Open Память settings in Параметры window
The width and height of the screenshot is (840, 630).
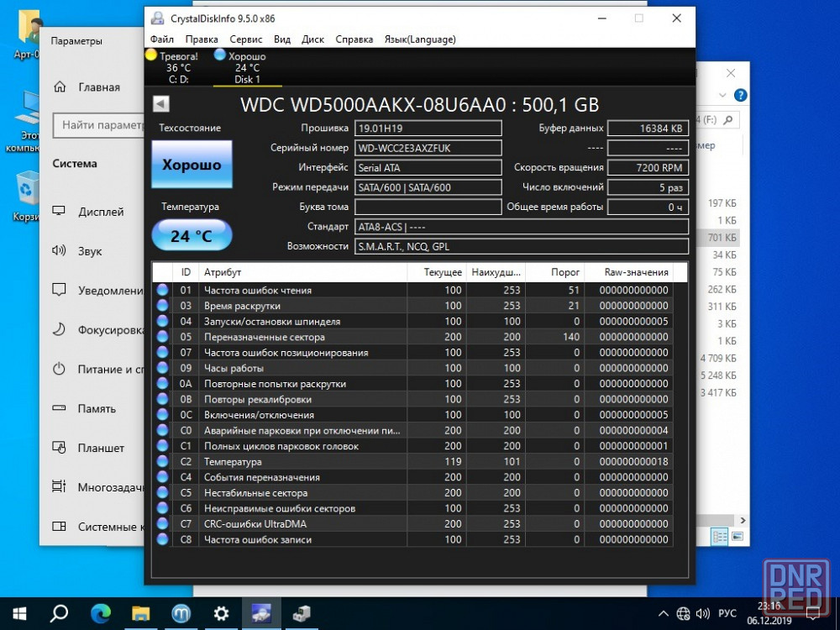[92, 408]
